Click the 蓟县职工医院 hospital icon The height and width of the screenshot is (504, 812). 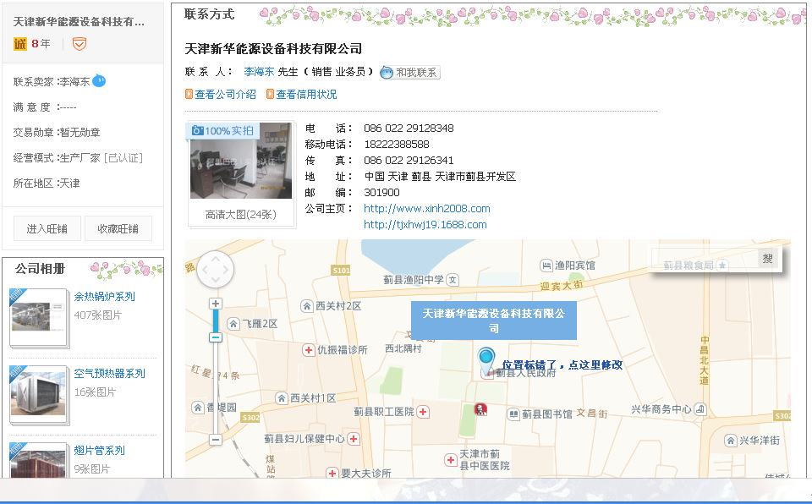coord(423,412)
